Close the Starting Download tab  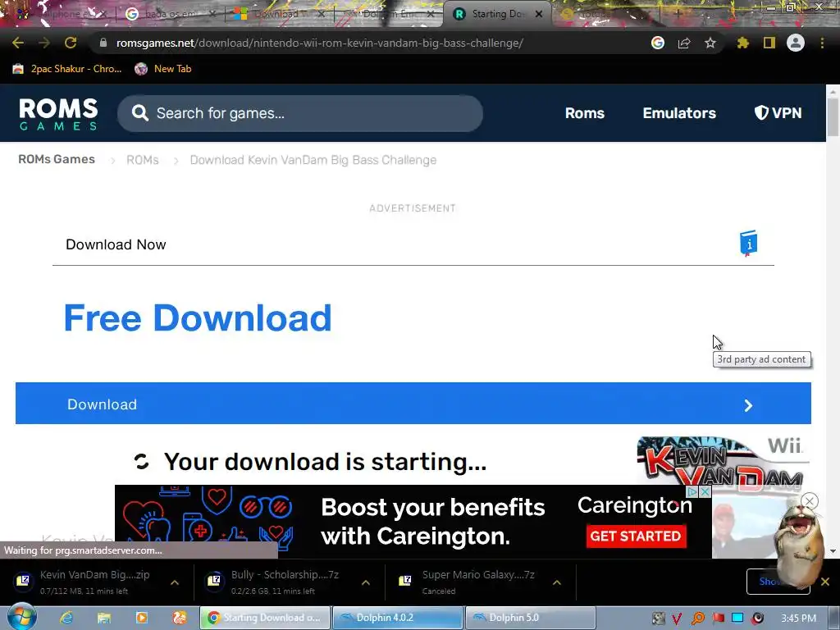pos(539,14)
